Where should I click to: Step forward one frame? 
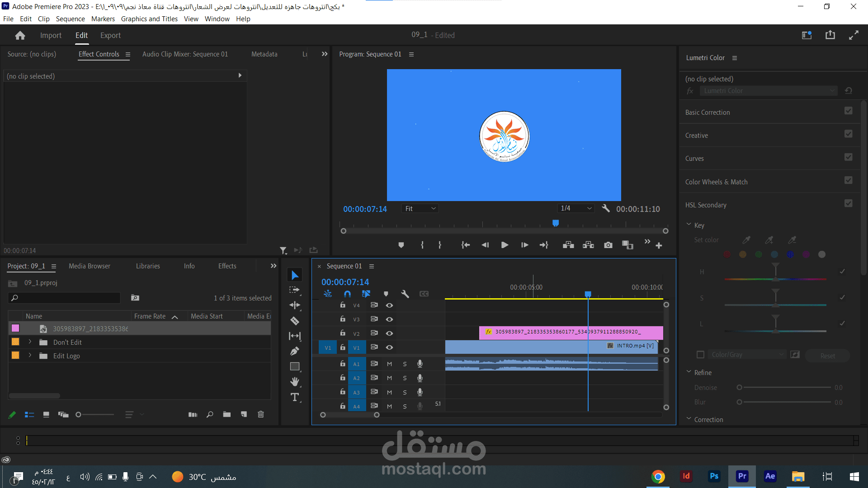point(524,245)
